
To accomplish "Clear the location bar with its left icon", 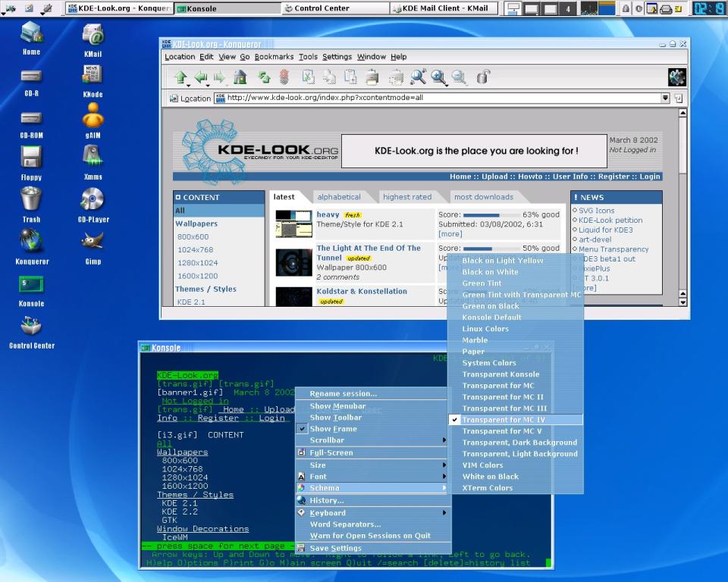I will 174,99.
